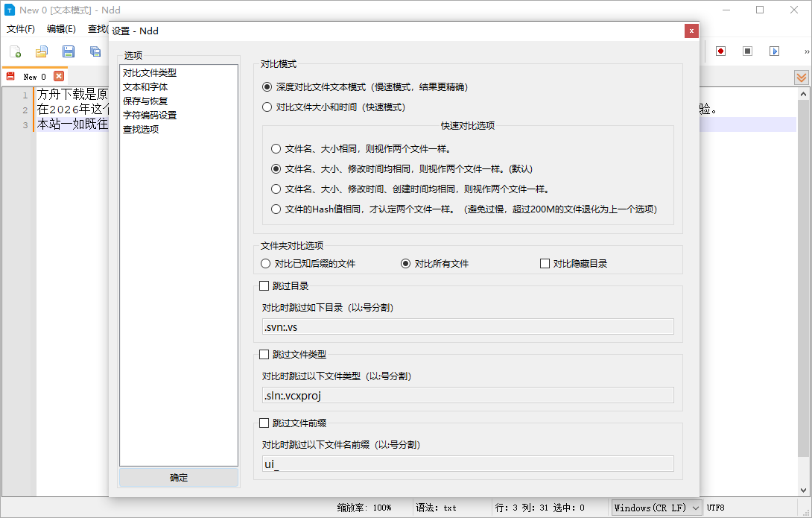The height and width of the screenshot is (518, 812).
Task: Open the Windows (CR LF) line-ending dropdown
Action: tap(656, 507)
